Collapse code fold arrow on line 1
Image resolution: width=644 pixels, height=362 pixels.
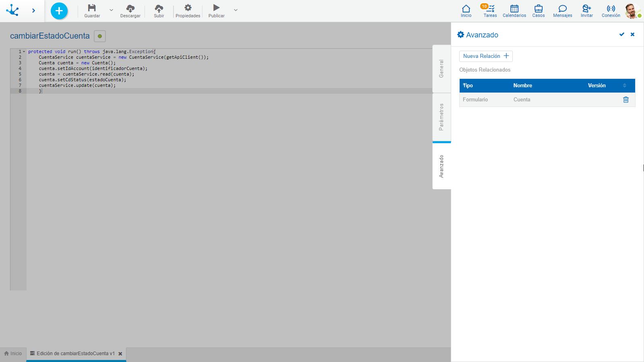[24, 52]
